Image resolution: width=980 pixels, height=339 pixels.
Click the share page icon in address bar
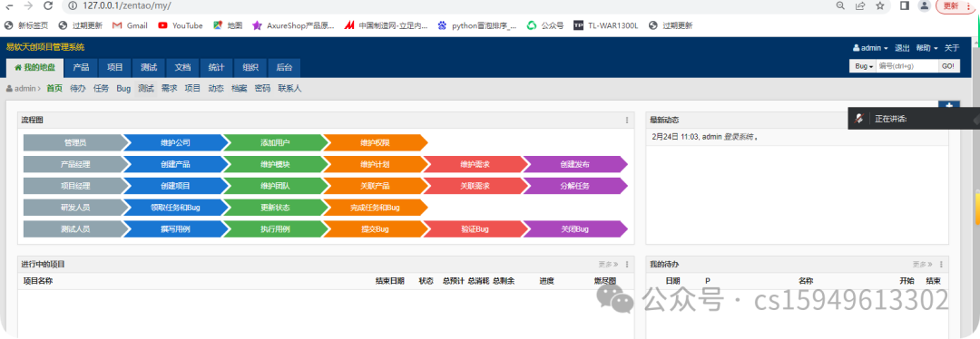(x=860, y=5)
